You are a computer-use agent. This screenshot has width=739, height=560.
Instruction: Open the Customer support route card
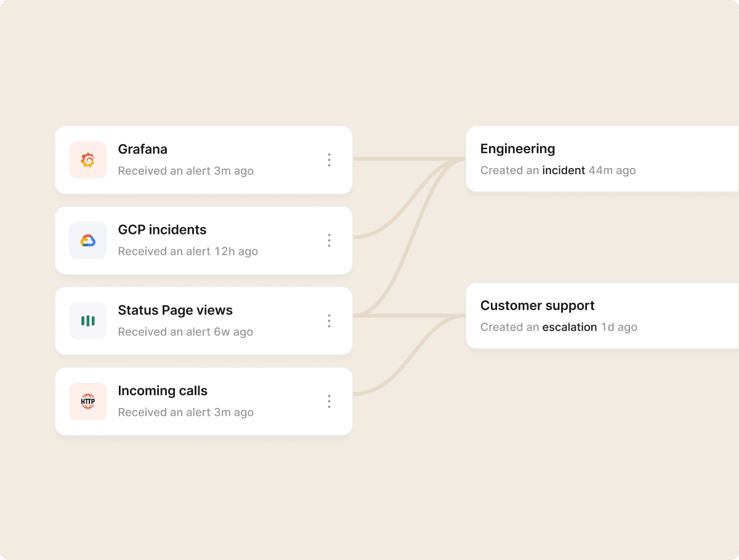pyautogui.click(x=602, y=316)
